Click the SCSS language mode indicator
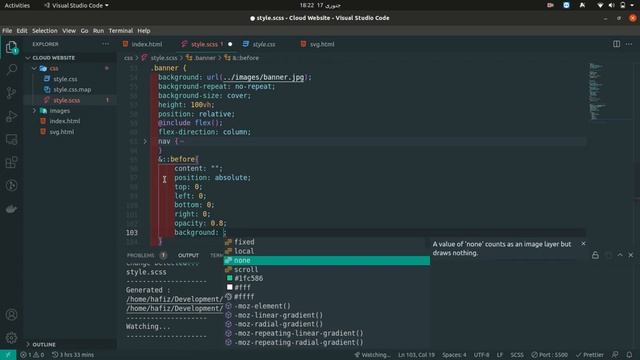Image resolution: width=640 pixels, height=360 pixels. tap(517, 355)
